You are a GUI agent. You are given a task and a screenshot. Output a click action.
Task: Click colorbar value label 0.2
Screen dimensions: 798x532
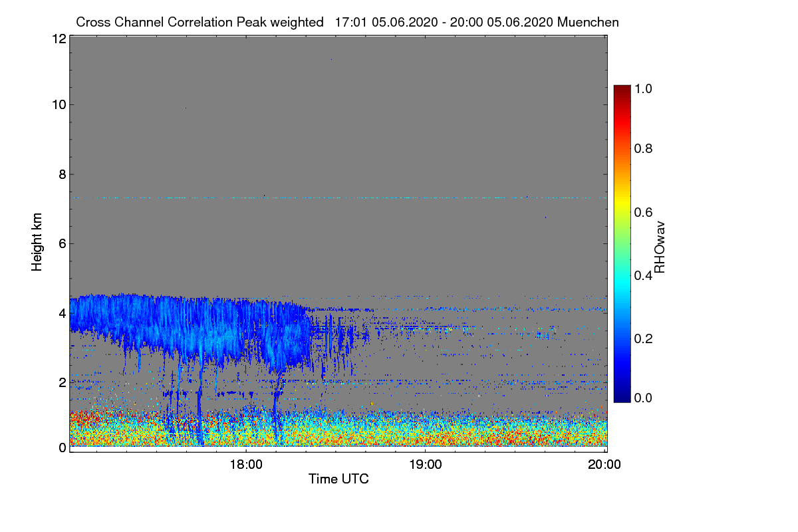click(x=644, y=338)
